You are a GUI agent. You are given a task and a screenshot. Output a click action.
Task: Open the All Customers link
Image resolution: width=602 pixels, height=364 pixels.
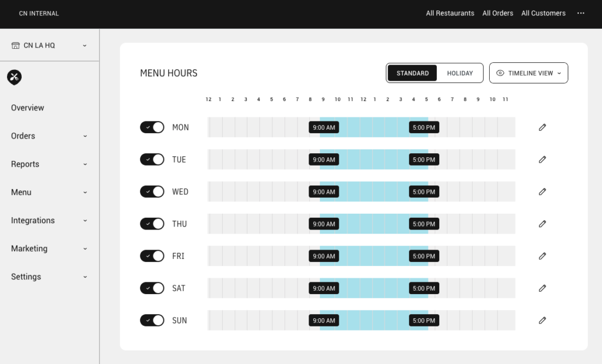tap(543, 13)
